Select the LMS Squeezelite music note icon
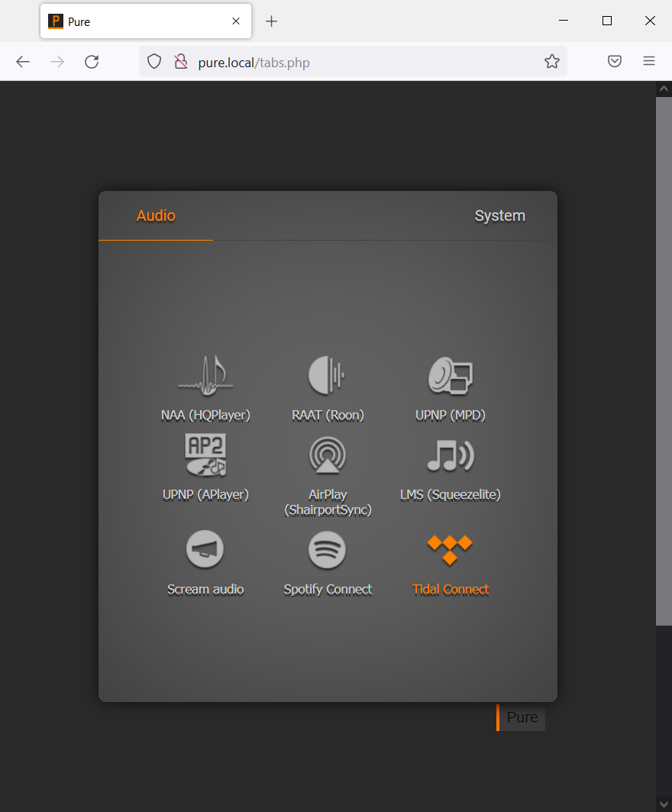The width and height of the screenshot is (672, 812). (x=451, y=456)
